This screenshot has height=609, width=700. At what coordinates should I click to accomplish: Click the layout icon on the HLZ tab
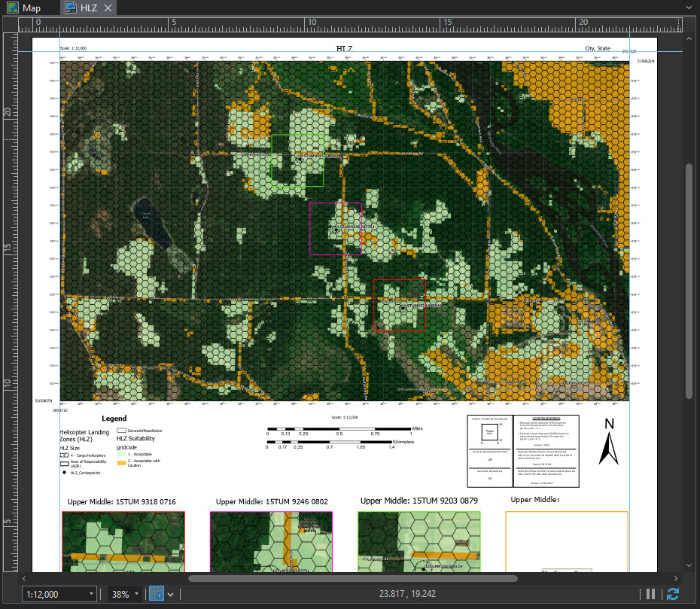click(68, 8)
